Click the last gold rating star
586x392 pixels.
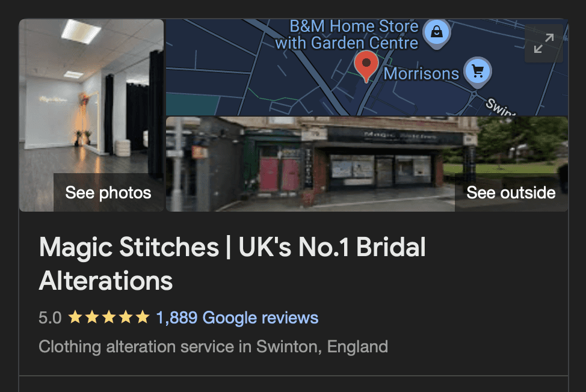click(143, 317)
